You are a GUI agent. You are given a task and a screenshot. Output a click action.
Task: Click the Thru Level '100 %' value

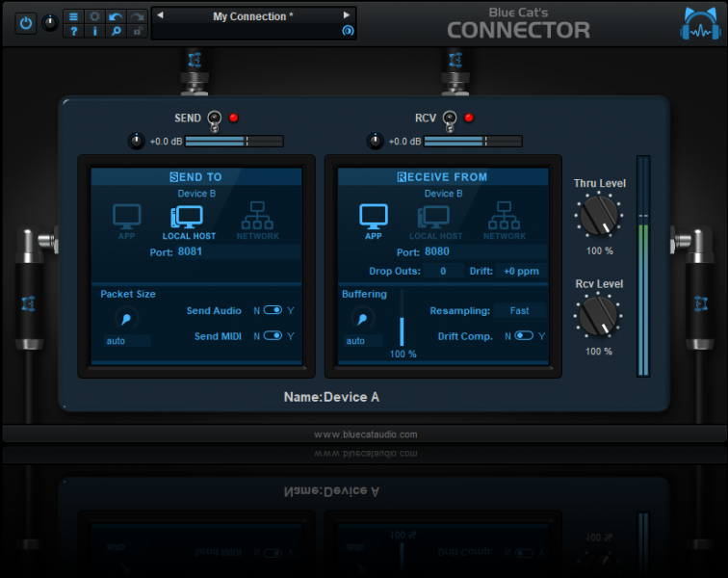599,250
